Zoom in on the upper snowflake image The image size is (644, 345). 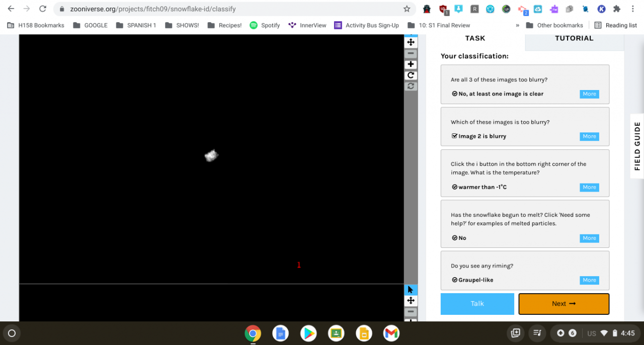pos(411,64)
